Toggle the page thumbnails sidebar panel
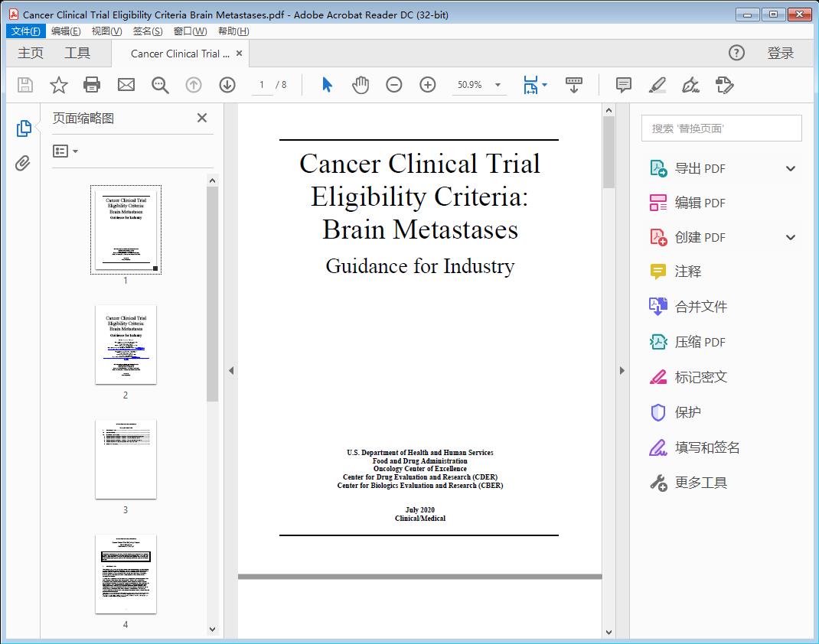This screenshot has height=644, width=819. [22, 128]
